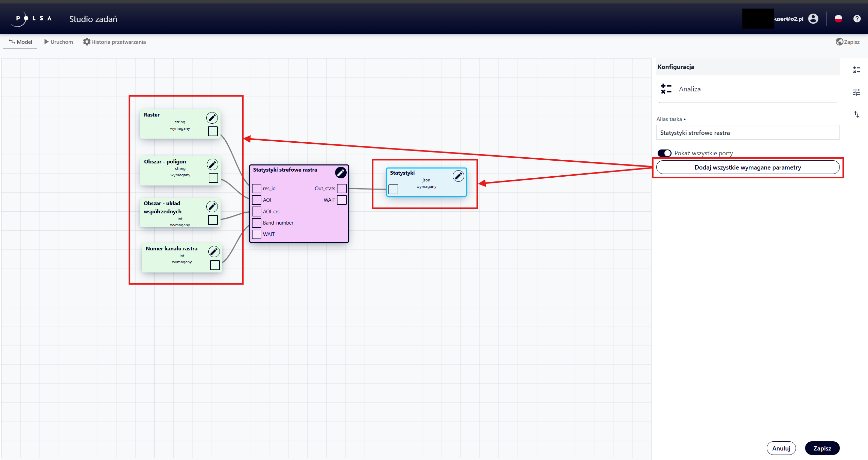Screen dimensions: 868x460
Task: Open the user account profile icon
Action: pos(813,19)
